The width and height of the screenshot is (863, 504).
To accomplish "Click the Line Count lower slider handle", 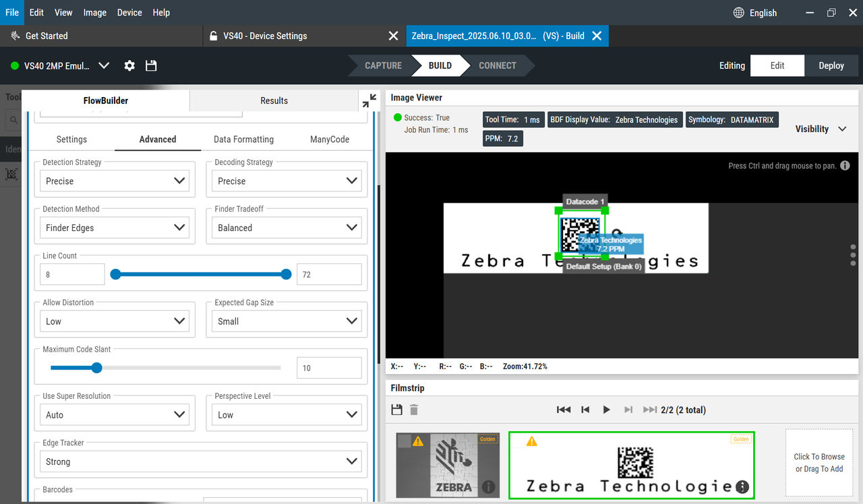I will pos(115,274).
